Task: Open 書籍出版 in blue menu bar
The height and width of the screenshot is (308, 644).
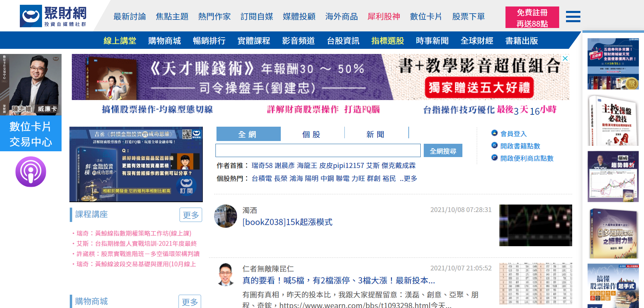Action: click(522, 41)
